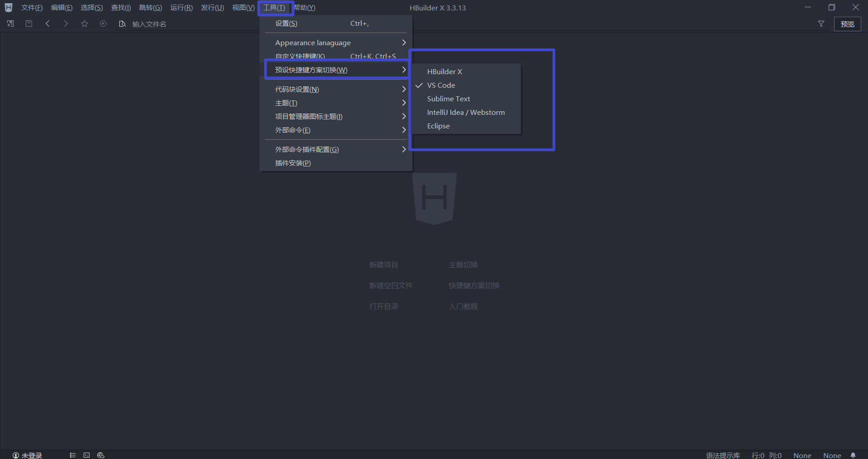Expand the Appearance lanaguage submenu
Viewport: 868px width, 459px height.
[336, 43]
